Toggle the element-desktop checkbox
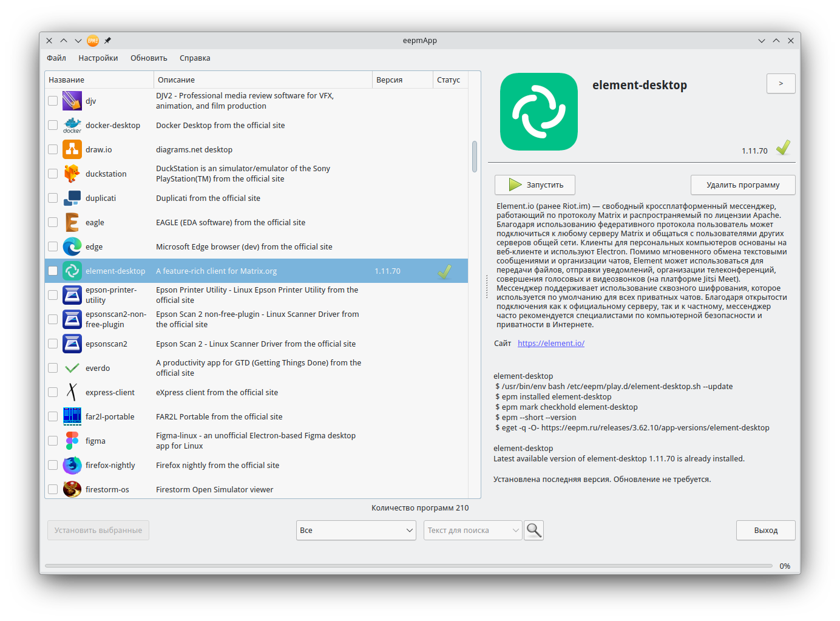840x621 pixels. (53, 271)
